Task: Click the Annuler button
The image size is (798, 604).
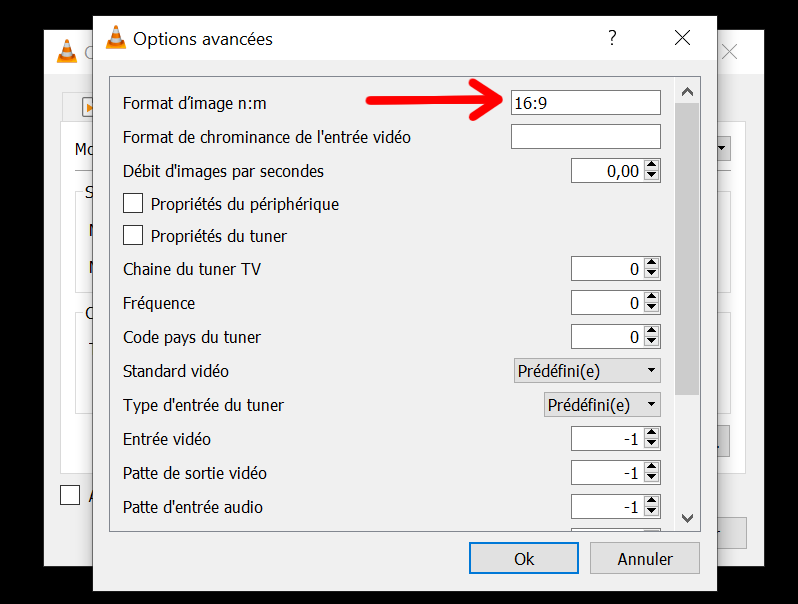Action: coord(645,558)
